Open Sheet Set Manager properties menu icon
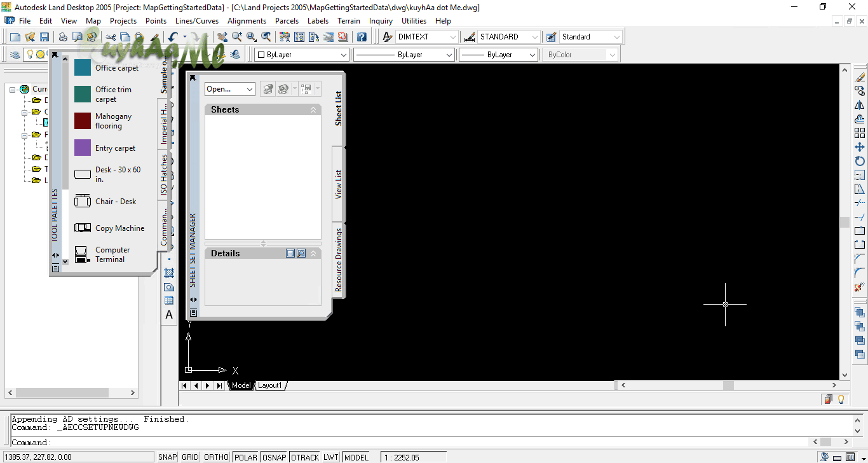Screen dimensions: 868x463 click(193, 313)
